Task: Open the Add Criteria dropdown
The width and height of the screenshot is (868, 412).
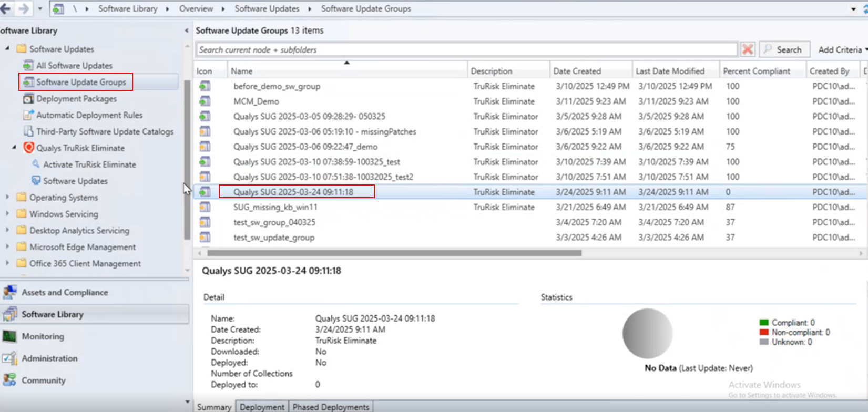Action: click(842, 49)
